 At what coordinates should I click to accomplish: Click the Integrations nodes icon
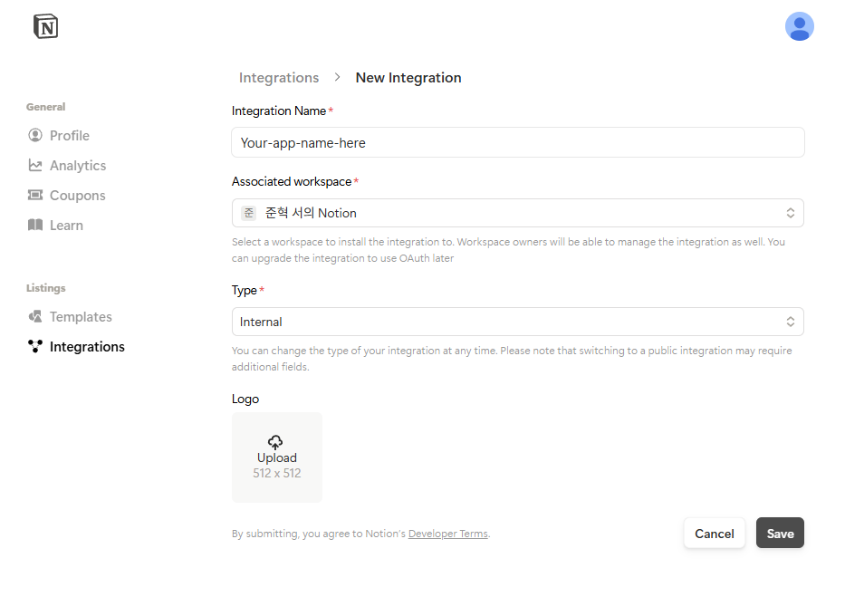(35, 346)
